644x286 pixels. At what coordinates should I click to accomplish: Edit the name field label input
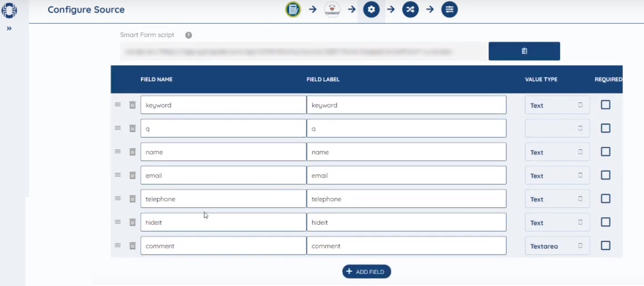click(407, 152)
